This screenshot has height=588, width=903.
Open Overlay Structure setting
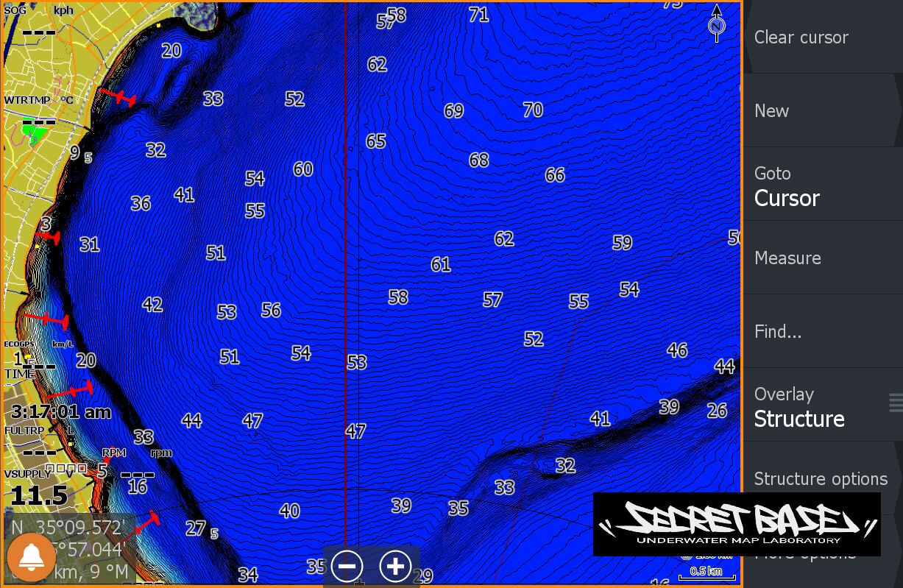point(823,405)
